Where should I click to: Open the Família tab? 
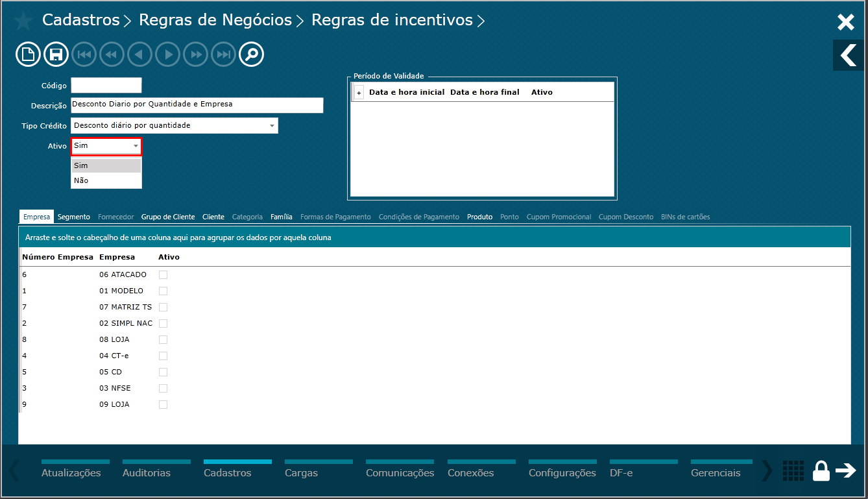282,217
